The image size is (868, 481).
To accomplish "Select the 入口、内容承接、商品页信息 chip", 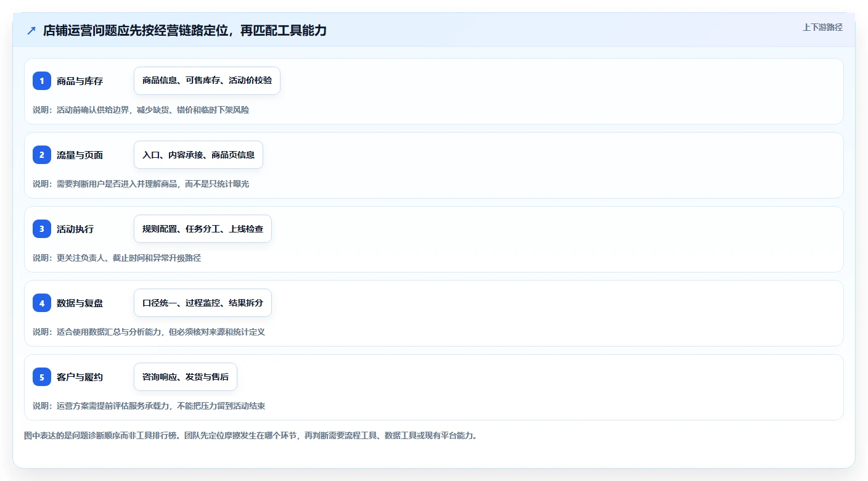I will (199, 155).
